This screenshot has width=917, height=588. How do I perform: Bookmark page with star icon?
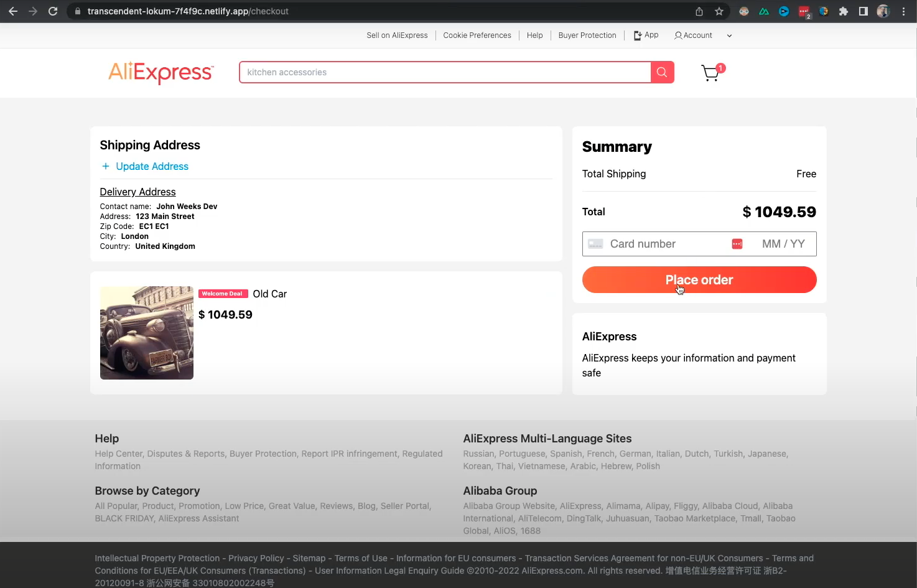click(x=719, y=11)
